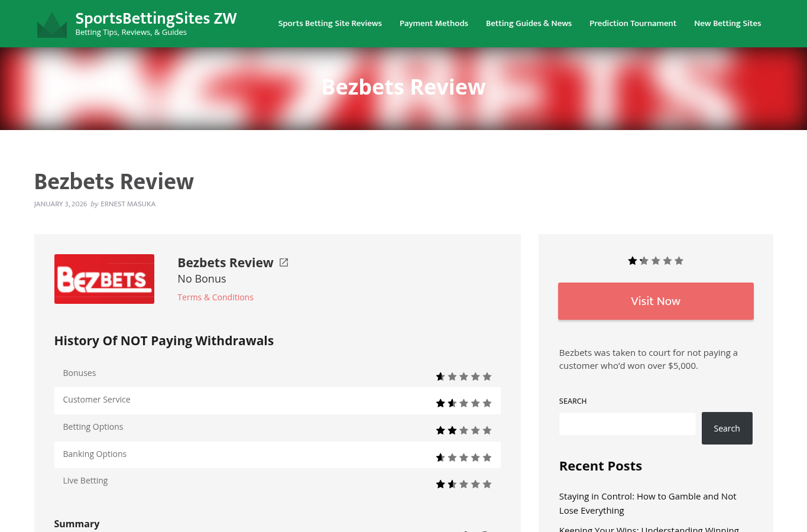This screenshot has width=807, height=532.
Task: Click the large 'Bezbets Review' page title
Action: click(114, 182)
